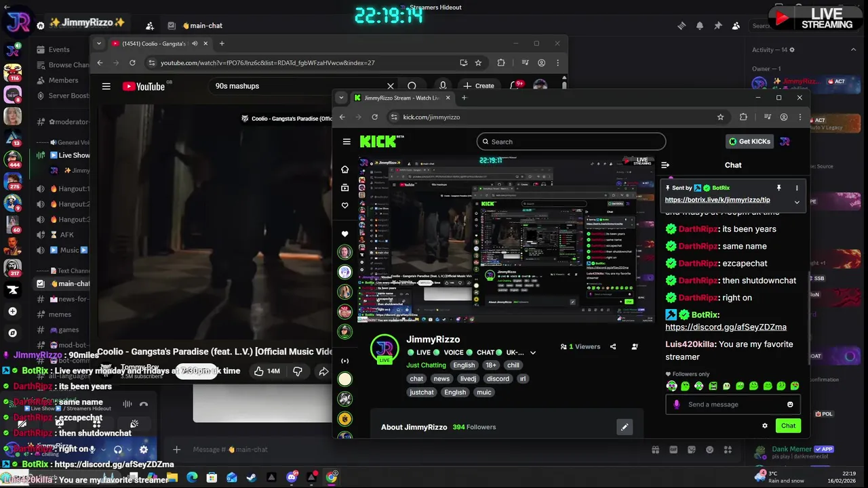Open pinned message three-dot options
Viewport: 868px width, 488px height.
797,188
